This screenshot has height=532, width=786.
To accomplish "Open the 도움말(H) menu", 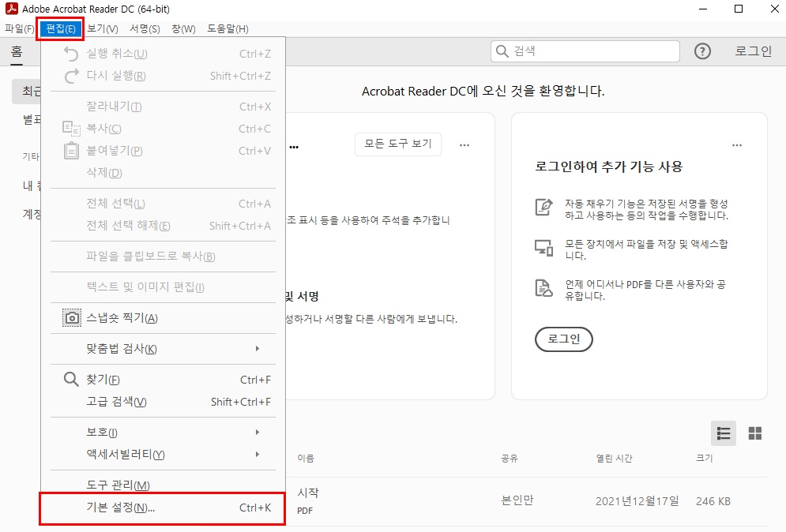I will pyautogui.click(x=228, y=29).
